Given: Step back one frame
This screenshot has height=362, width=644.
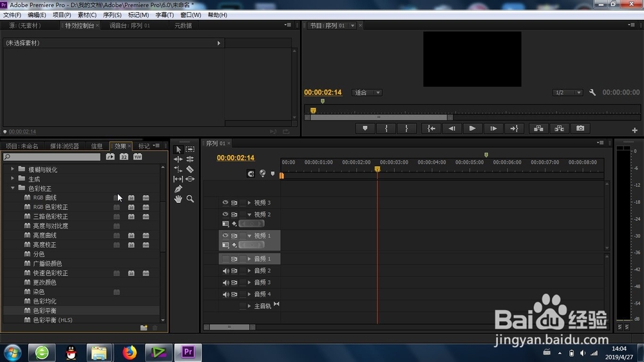Looking at the screenshot, I should coord(452,129).
